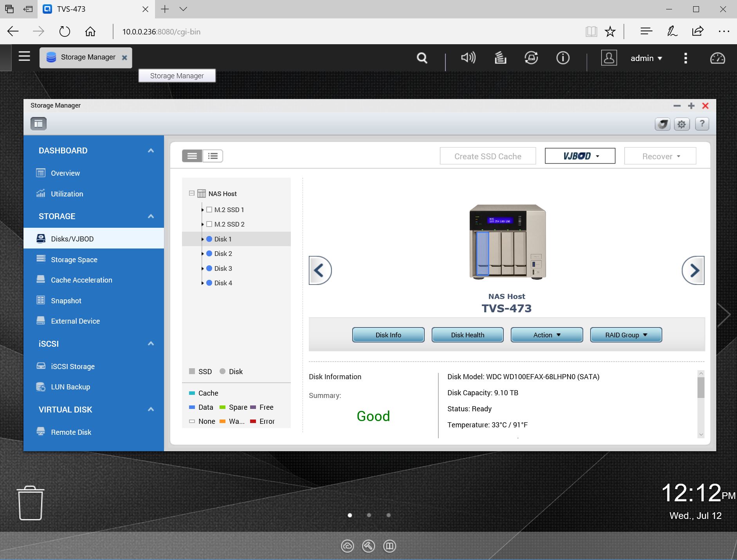Collapse the STORAGE sidebar section
Image resolution: width=737 pixels, height=560 pixels.
click(151, 216)
